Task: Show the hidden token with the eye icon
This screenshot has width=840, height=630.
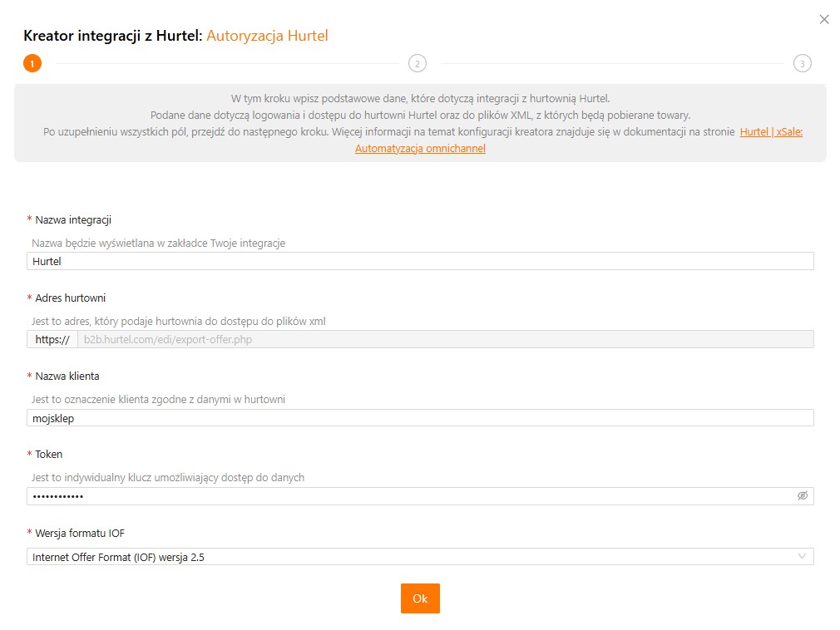Action: [803, 495]
